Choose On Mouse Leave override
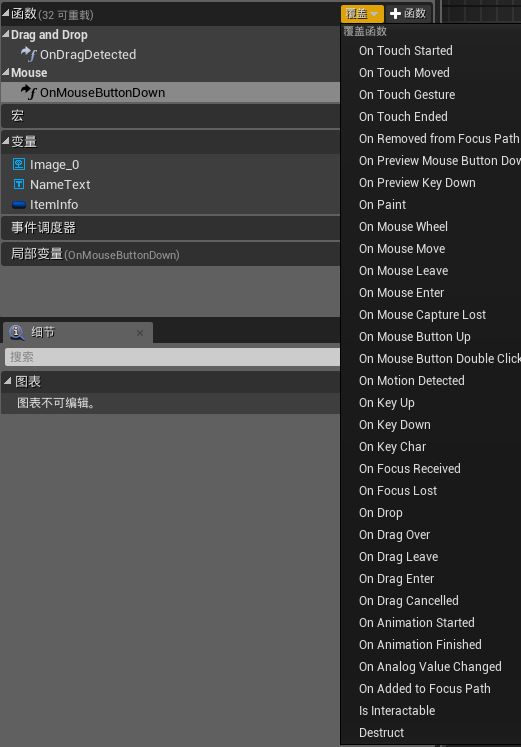This screenshot has height=747, width=521. (x=403, y=271)
